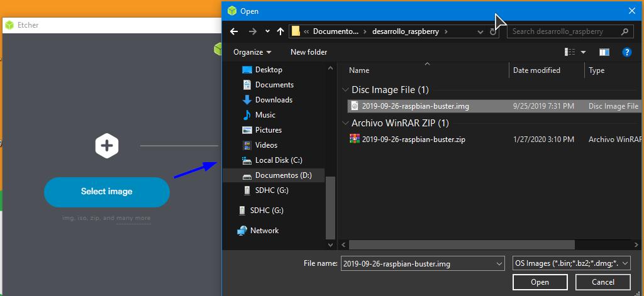The image size is (644, 296).
Task: Open the help icon
Action: 626,52
